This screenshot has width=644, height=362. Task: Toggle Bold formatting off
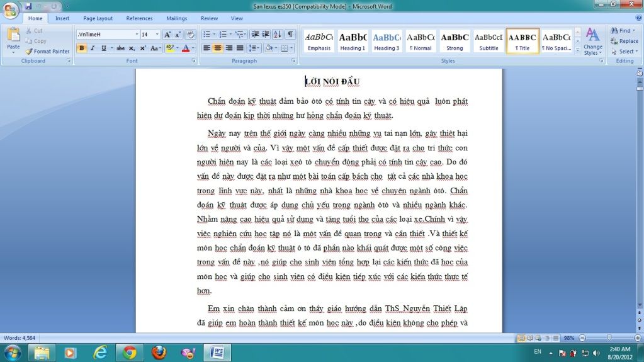click(x=81, y=48)
